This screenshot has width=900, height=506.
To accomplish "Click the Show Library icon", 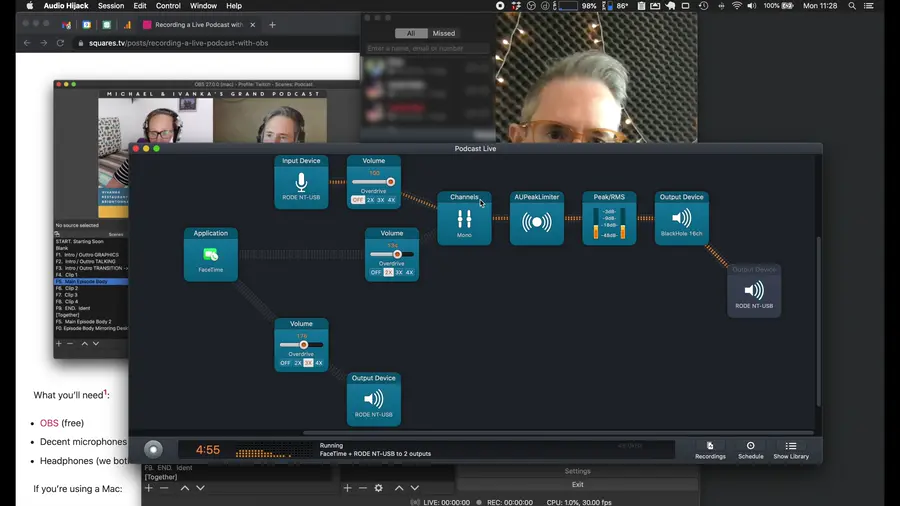I will point(791,446).
